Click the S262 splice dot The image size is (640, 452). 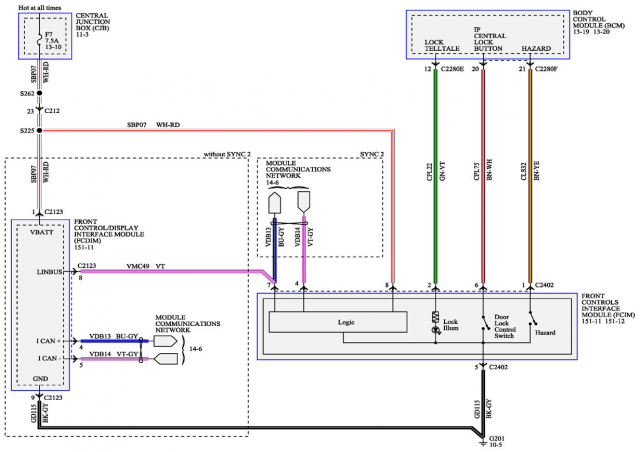39,91
